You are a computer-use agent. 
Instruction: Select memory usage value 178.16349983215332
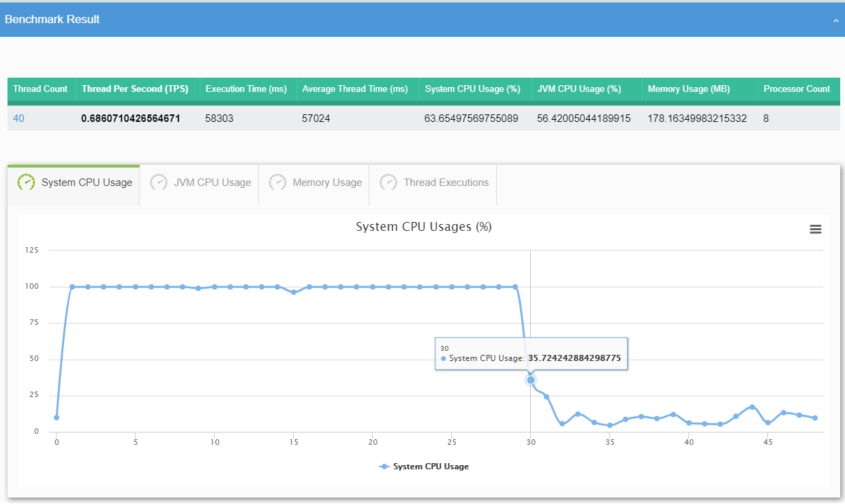pos(697,119)
